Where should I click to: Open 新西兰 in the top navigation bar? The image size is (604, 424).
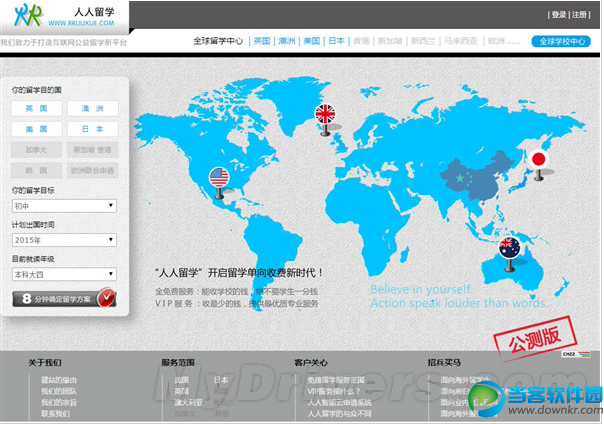pyautogui.click(x=423, y=41)
